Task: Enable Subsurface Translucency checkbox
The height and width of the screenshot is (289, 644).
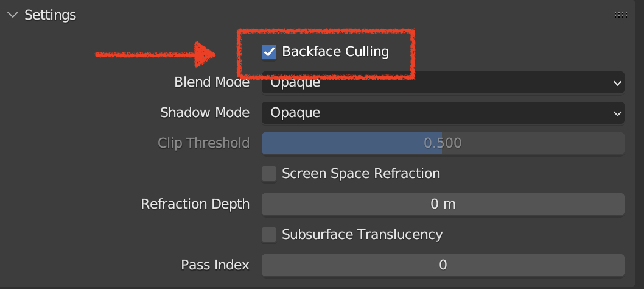Action: [269, 235]
